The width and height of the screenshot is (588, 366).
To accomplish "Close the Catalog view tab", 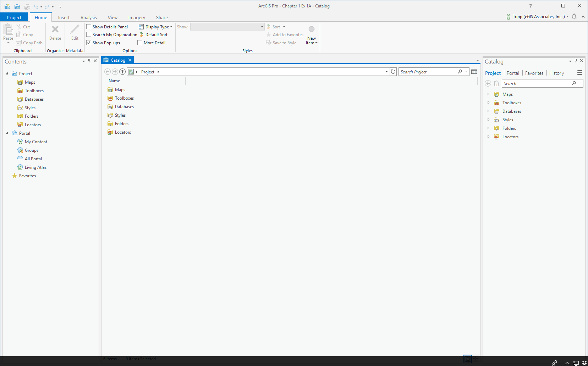I will click(x=130, y=60).
